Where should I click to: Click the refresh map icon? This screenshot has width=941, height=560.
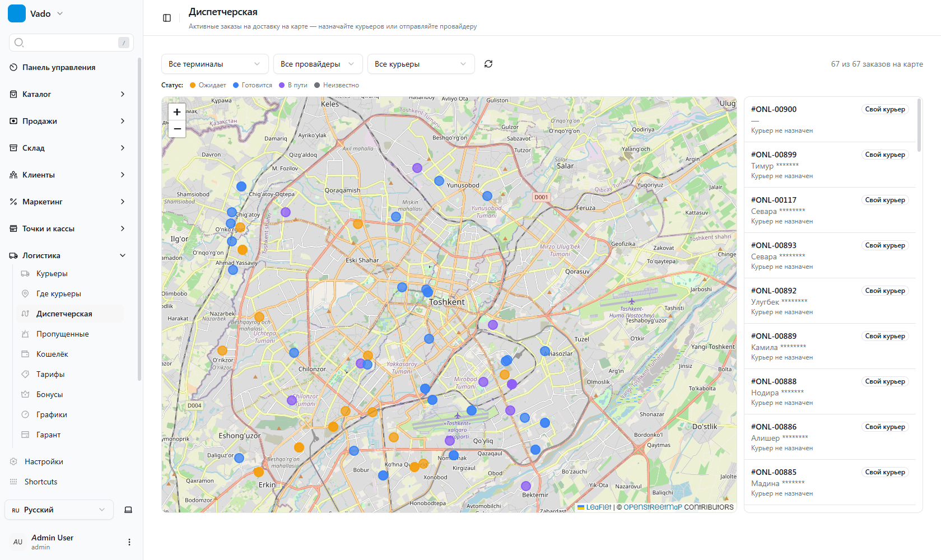tap(488, 64)
